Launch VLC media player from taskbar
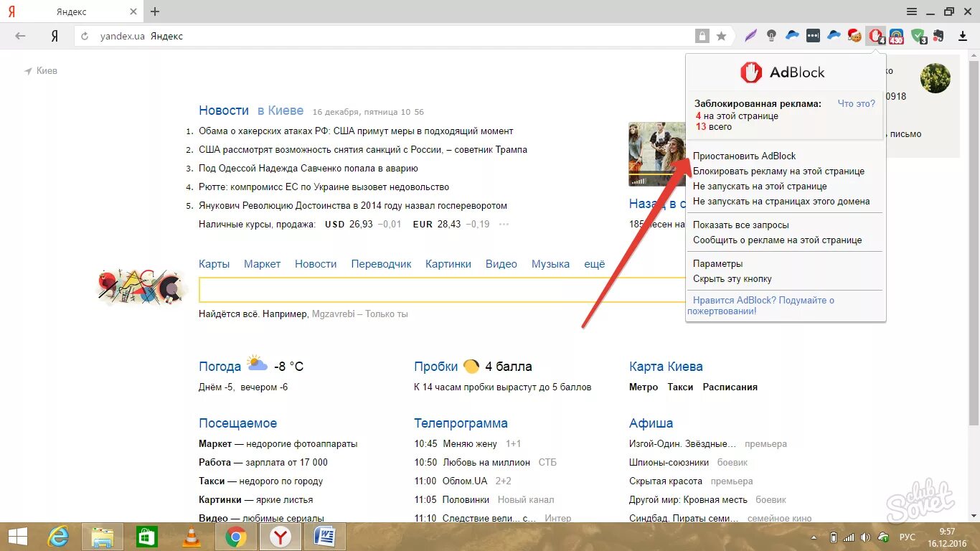The height and width of the screenshot is (551, 980). pos(192,537)
